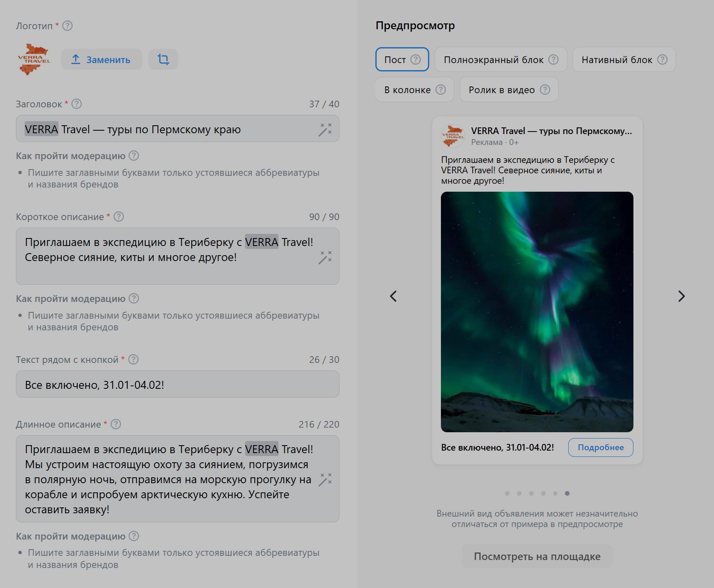Open the help icon next to Логотип

67,26
